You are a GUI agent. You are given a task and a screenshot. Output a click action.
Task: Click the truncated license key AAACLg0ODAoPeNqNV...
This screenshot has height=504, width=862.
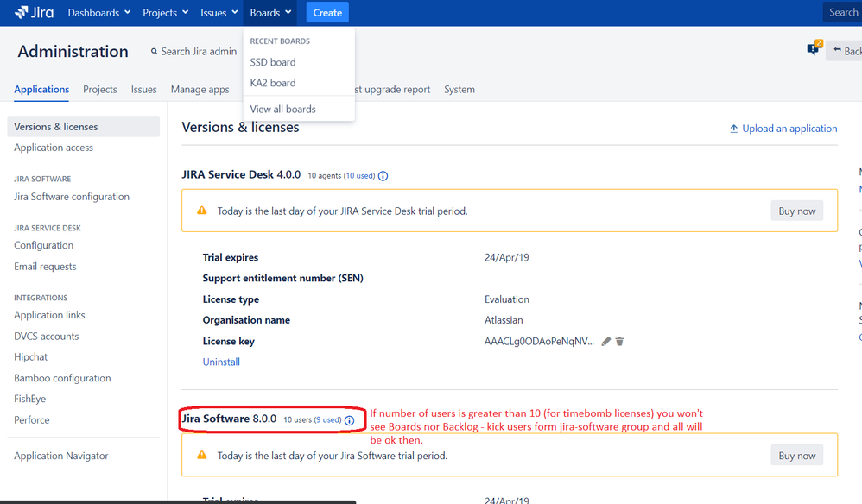[539, 342]
